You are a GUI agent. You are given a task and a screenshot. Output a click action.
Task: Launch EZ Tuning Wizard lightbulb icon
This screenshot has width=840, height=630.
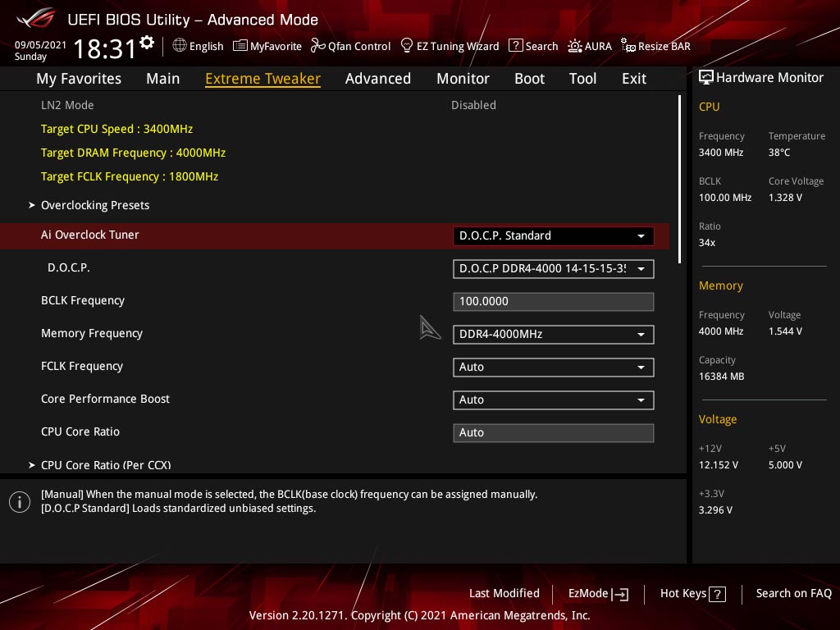coord(407,46)
